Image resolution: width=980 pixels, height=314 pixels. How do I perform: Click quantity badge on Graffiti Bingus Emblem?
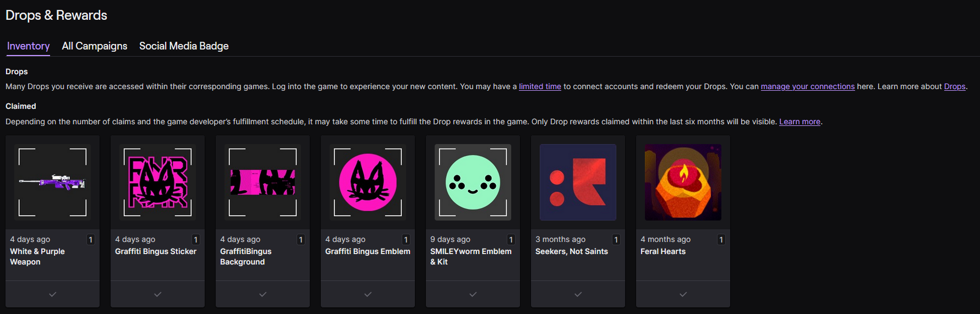[406, 240]
